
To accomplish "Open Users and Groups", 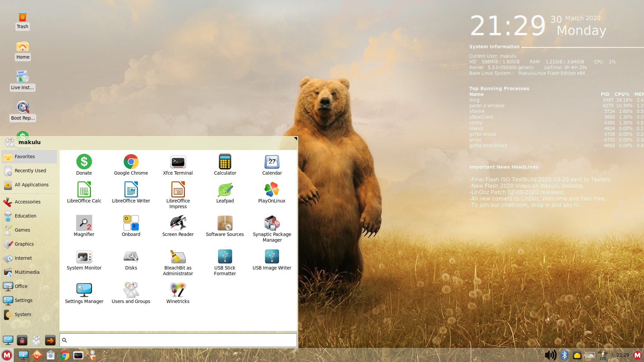I will click(x=131, y=293).
